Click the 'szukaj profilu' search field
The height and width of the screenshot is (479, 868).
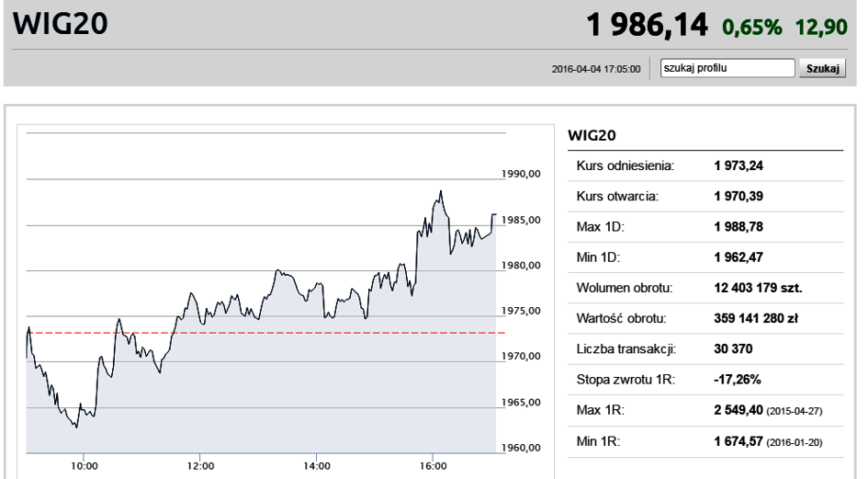(727, 68)
